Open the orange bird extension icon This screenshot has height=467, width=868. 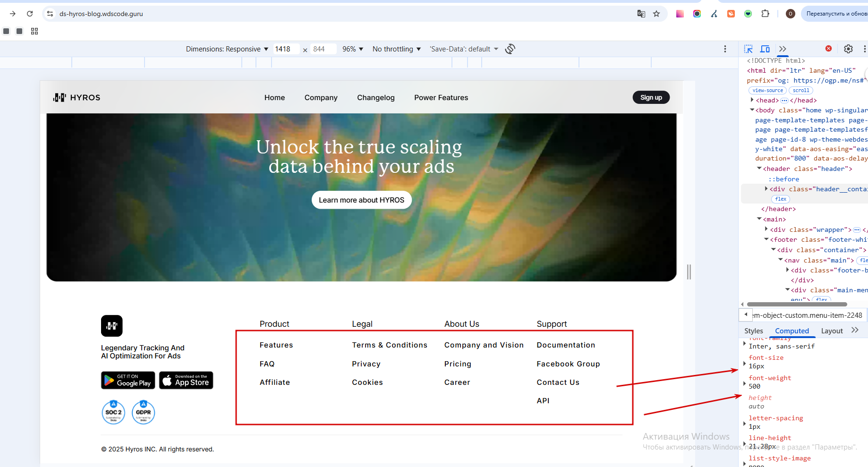click(731, 14)
